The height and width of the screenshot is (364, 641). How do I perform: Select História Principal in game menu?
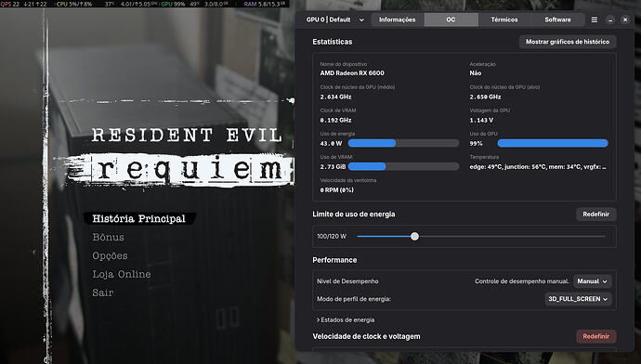coord(139,218)
